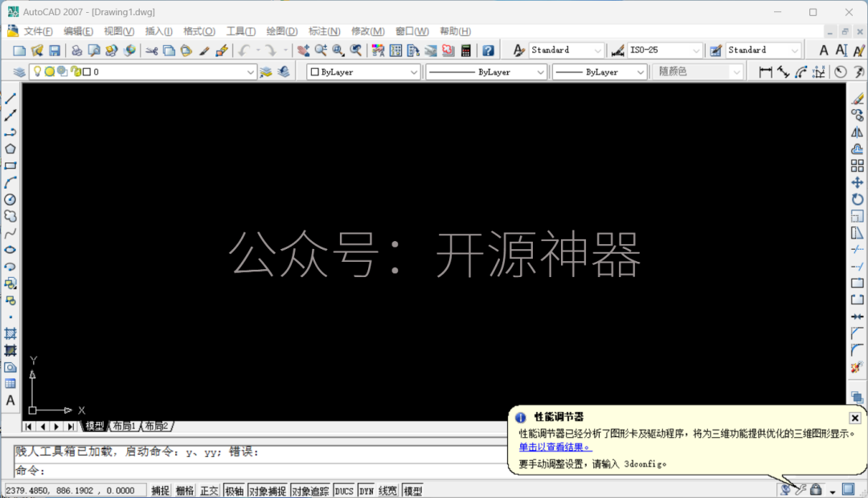The image size is (868, 498).
Task: Click the 单击以查看结果 link
Action: (x=555, y=447)
